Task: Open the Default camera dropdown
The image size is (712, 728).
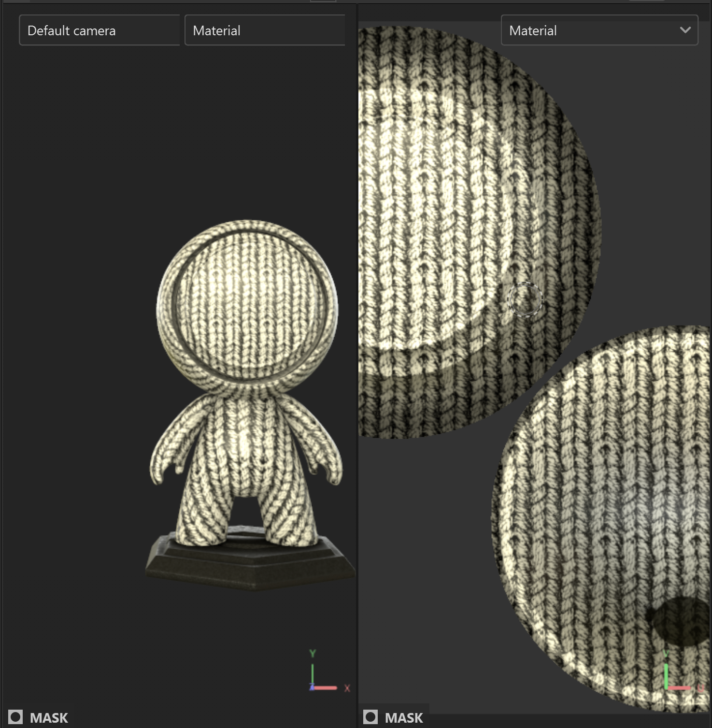Action: 99,30
